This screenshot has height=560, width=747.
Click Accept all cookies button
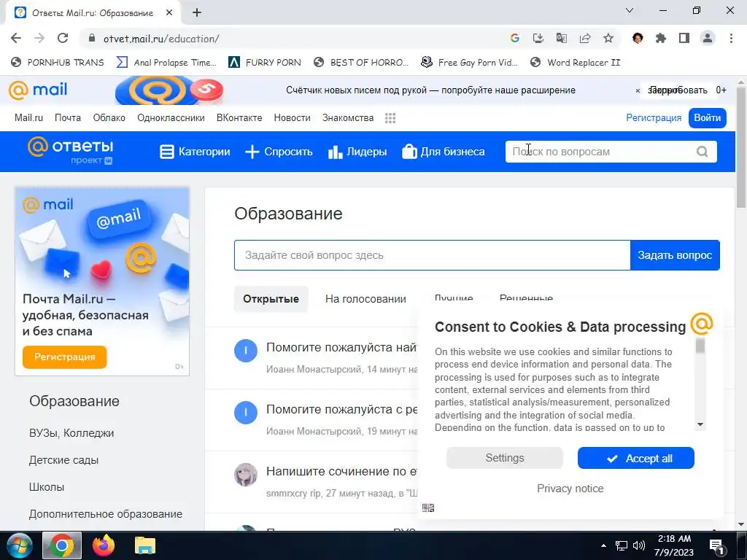click(635, 458)
